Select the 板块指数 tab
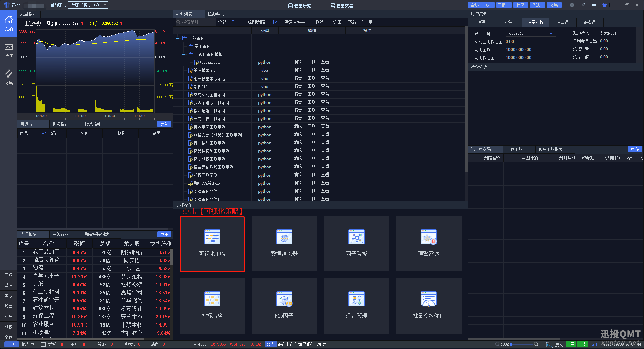Viewport: 644px width, 349px height. pos(60,124)
